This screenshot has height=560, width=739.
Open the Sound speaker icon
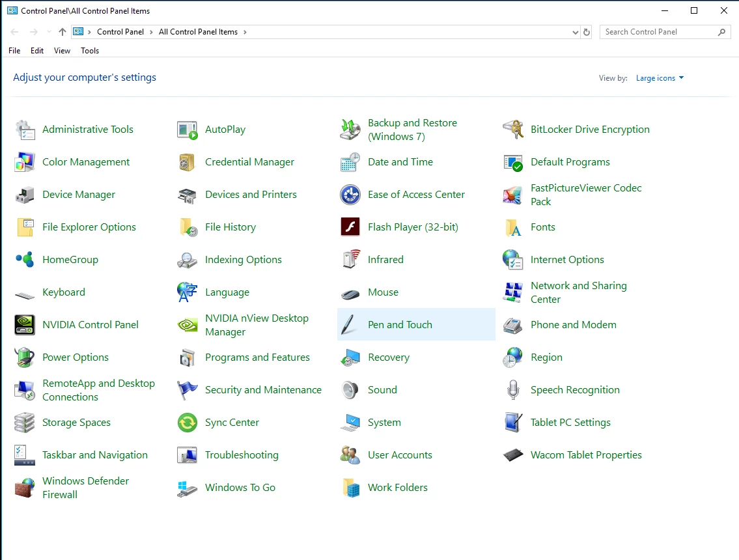pos(350,390)
